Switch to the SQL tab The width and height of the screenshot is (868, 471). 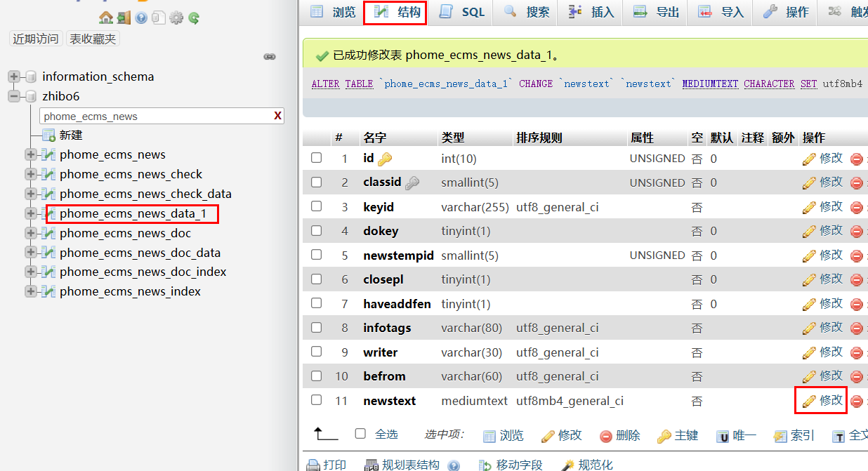pyautogui.click(x=462, y=12)
